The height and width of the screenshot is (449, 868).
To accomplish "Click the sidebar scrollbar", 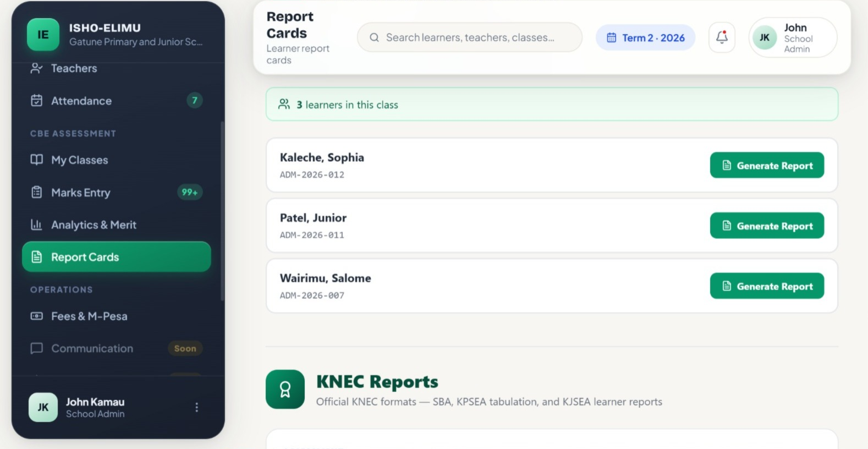I will pyautogui.click(x=222, y=211).
